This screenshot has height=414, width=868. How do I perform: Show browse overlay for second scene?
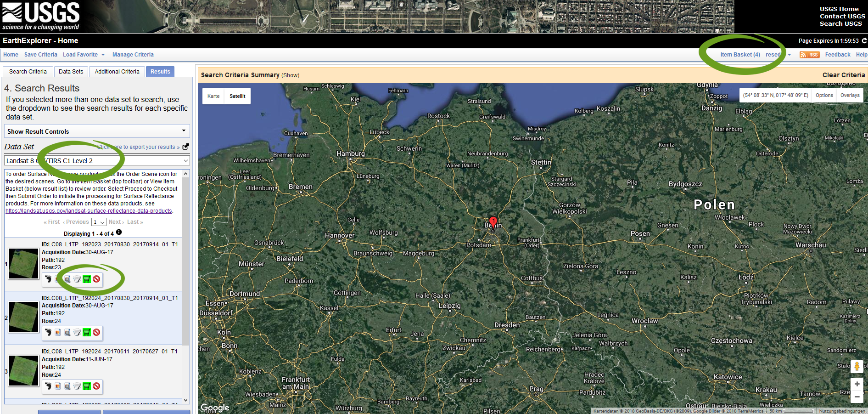pyautogui.click(x=58, y=332)
